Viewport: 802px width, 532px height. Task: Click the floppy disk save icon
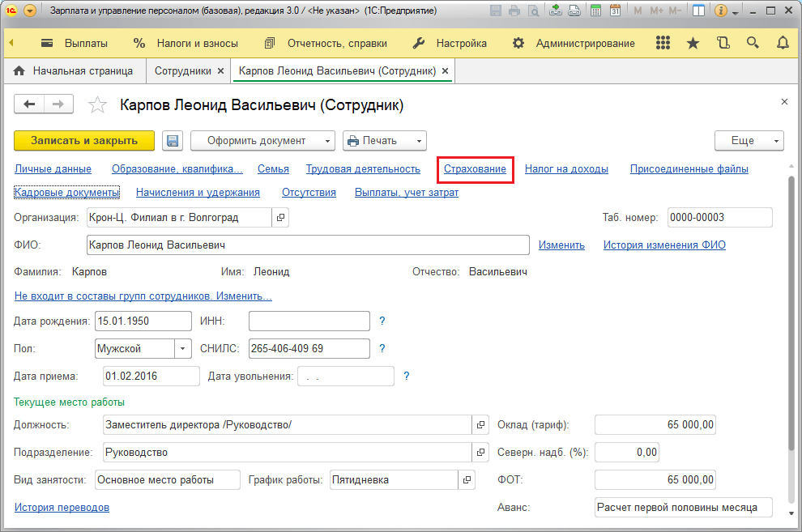click(x=173, y=141)
